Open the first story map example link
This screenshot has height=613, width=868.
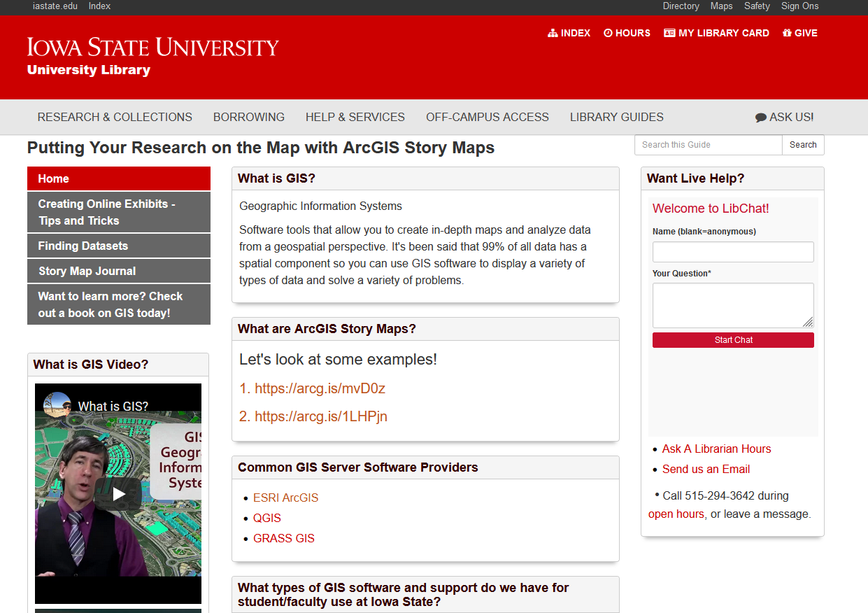(x=320, y=388)
